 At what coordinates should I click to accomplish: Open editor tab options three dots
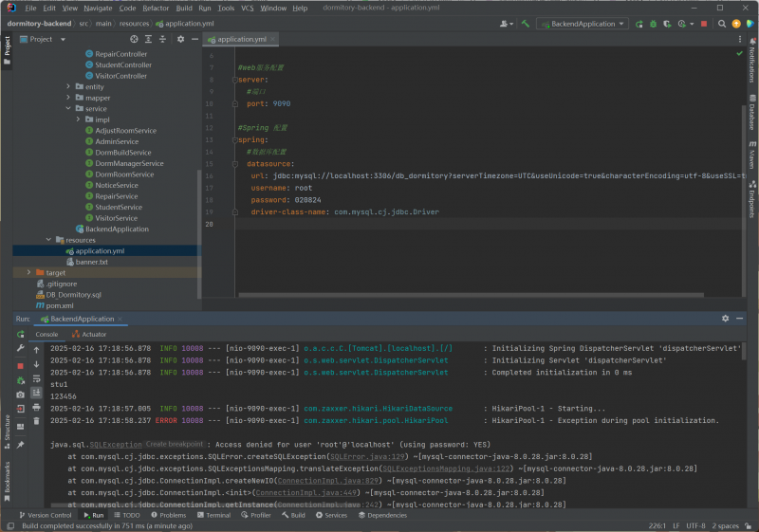coord(740,39)
